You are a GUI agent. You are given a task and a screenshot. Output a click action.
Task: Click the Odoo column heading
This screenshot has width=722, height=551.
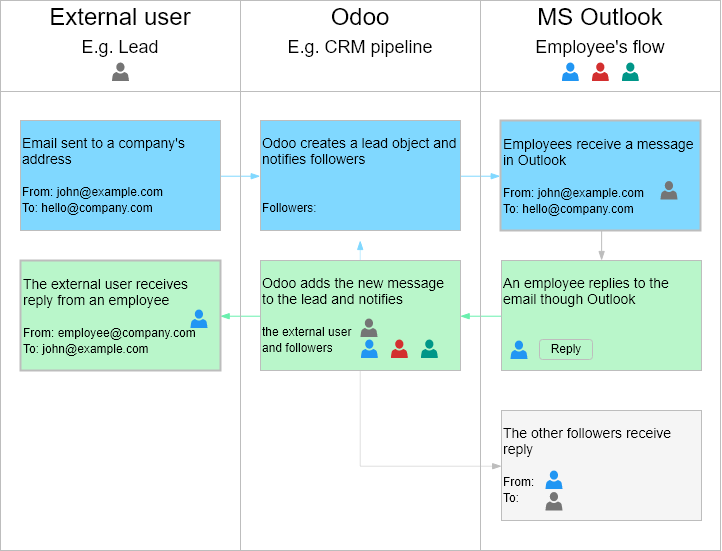click(x=360, y=17)
